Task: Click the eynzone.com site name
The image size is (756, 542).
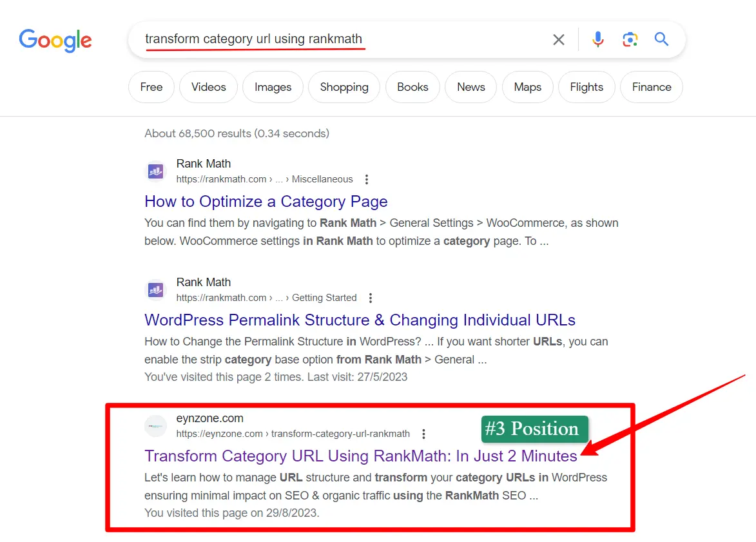Action: click(209, 418)
